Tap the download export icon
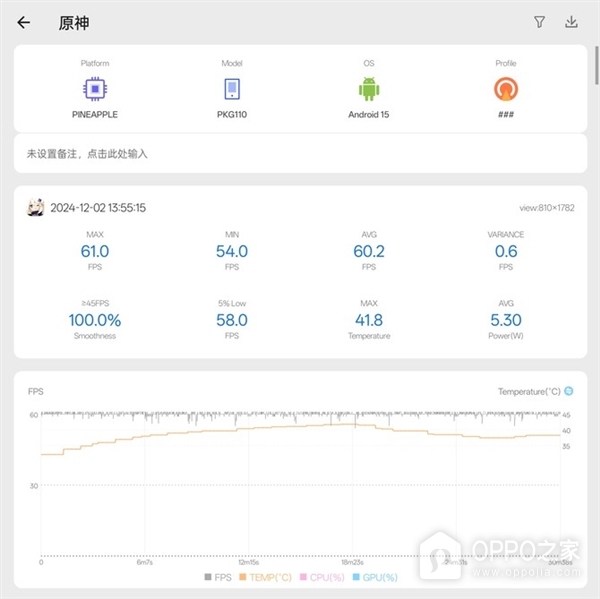This screenshot has height=599, width=600. [x=571, y=22]
